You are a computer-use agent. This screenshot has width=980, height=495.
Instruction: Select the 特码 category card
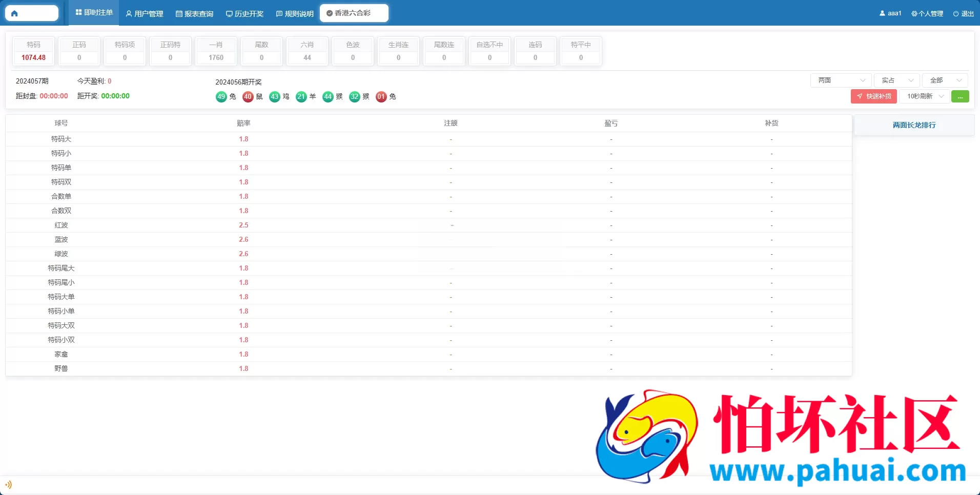point(34,51)
